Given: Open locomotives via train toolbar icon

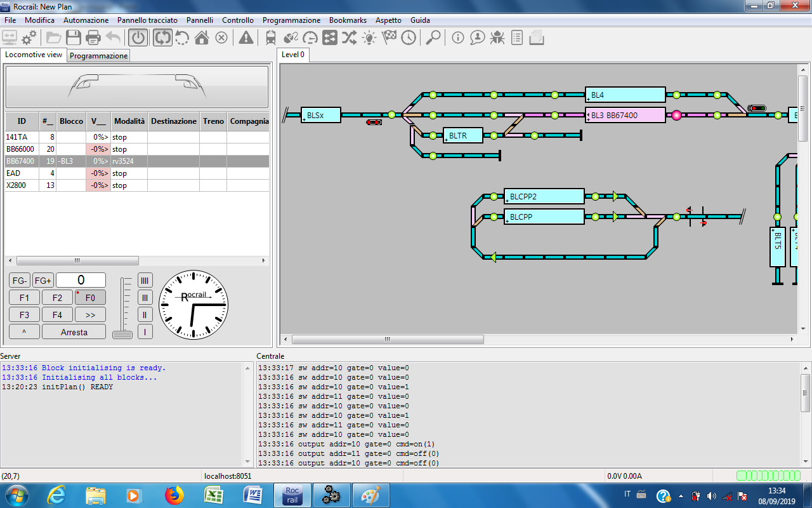Looking at the screenshot, I should tap(271, 37).
